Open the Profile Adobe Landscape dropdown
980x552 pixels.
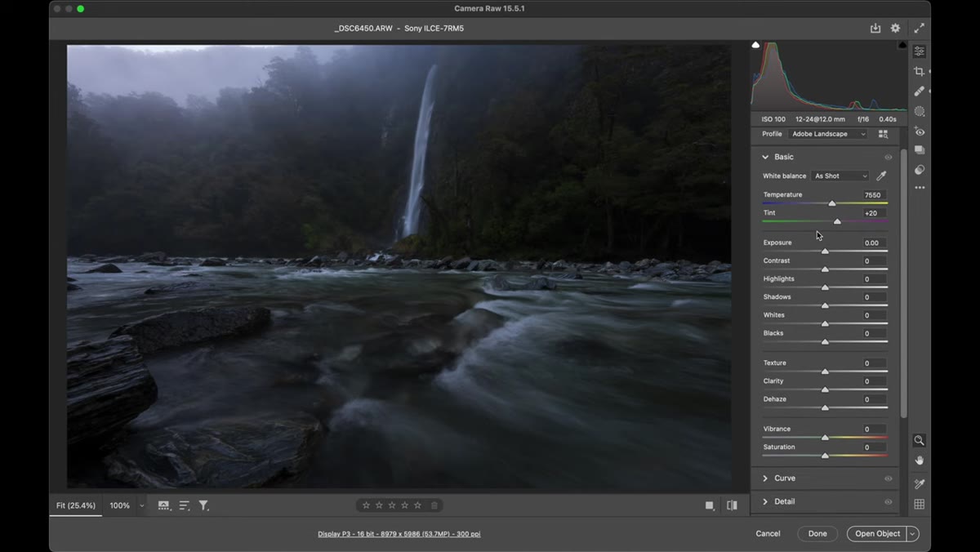[828, 134]
